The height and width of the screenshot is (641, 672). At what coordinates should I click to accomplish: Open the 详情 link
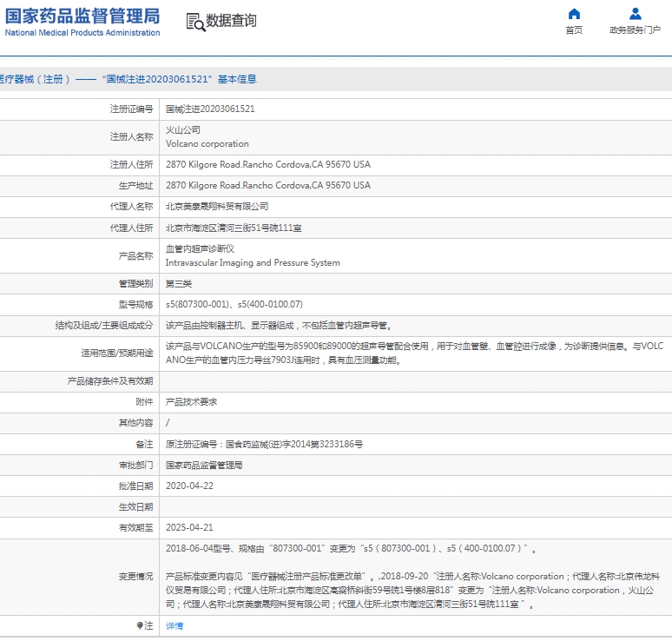pyautogui.click(x=175, y=626)
